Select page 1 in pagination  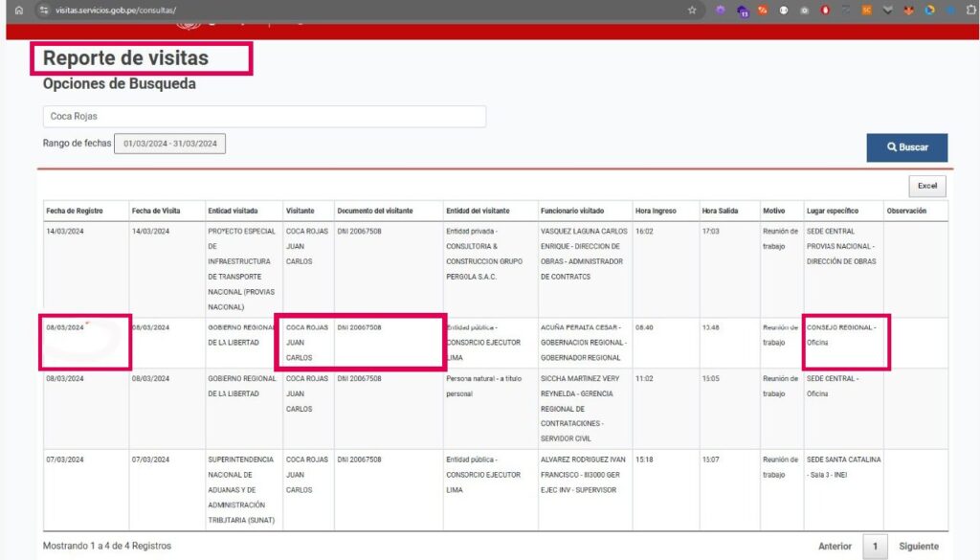pos(874,547)
